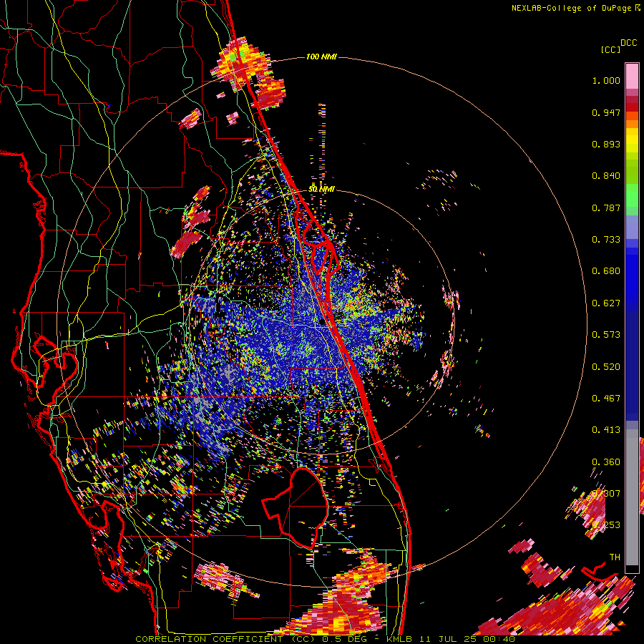This screenshot has height=644, width=644.
Task: Select the 0.733 scale value
Action: pyautogui.click(x=606, y=240)
